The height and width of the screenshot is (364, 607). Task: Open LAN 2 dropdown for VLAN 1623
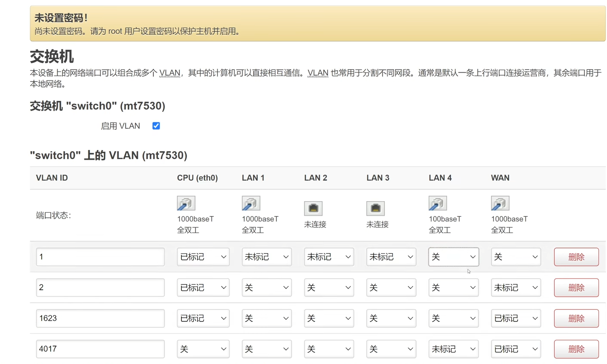[329, 318]
